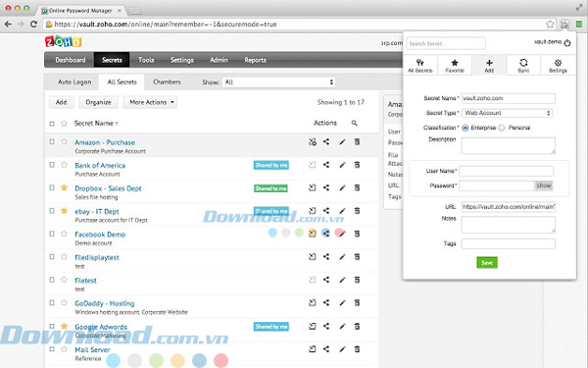Open the Reports menu tab
The height and width of the screenshot is (368, 588).
(x=256, y=60)
